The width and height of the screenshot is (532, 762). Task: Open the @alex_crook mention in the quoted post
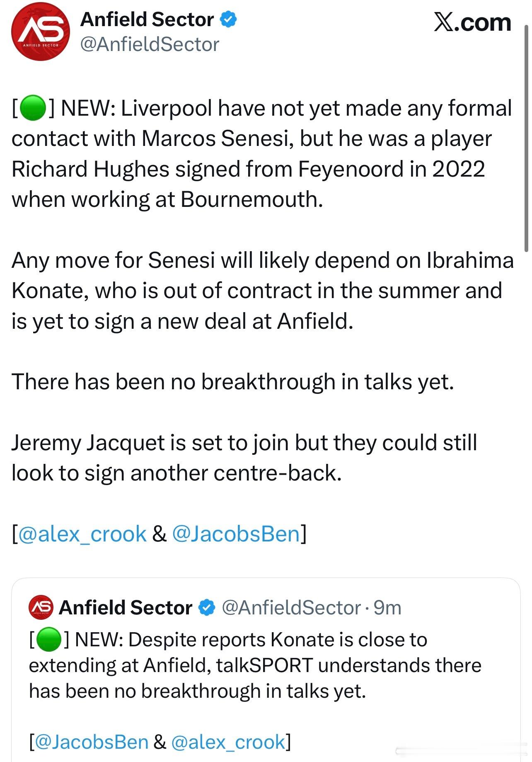point(227,742)
